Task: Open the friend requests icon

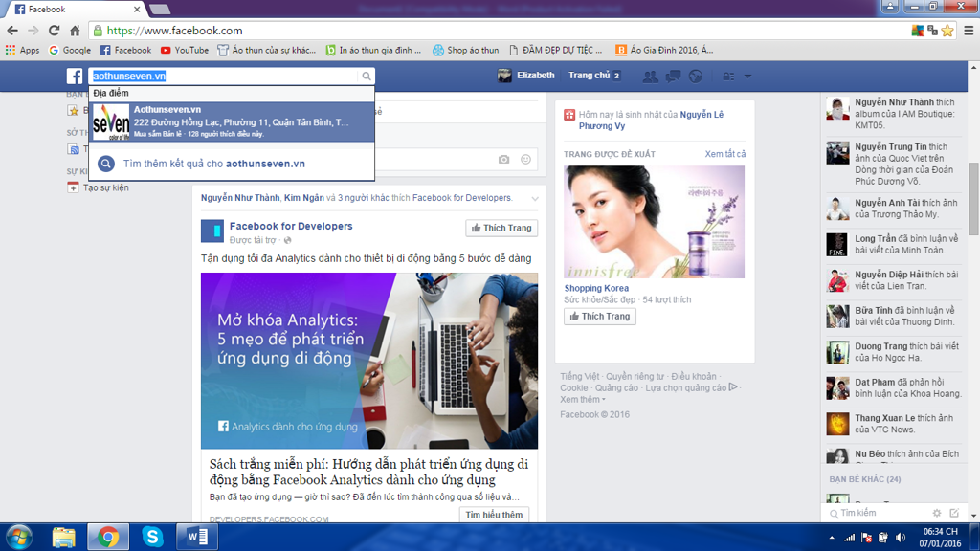Action: pos(651,77)
